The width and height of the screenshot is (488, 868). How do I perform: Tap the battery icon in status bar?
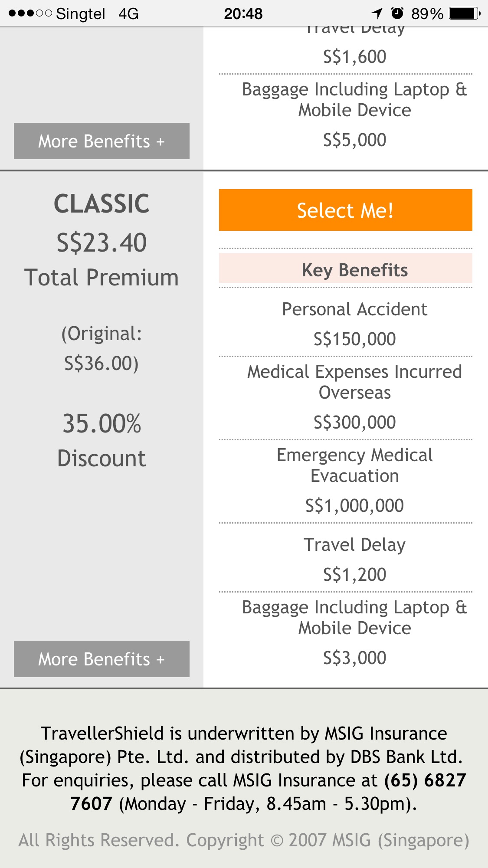(x=464, y=13)
